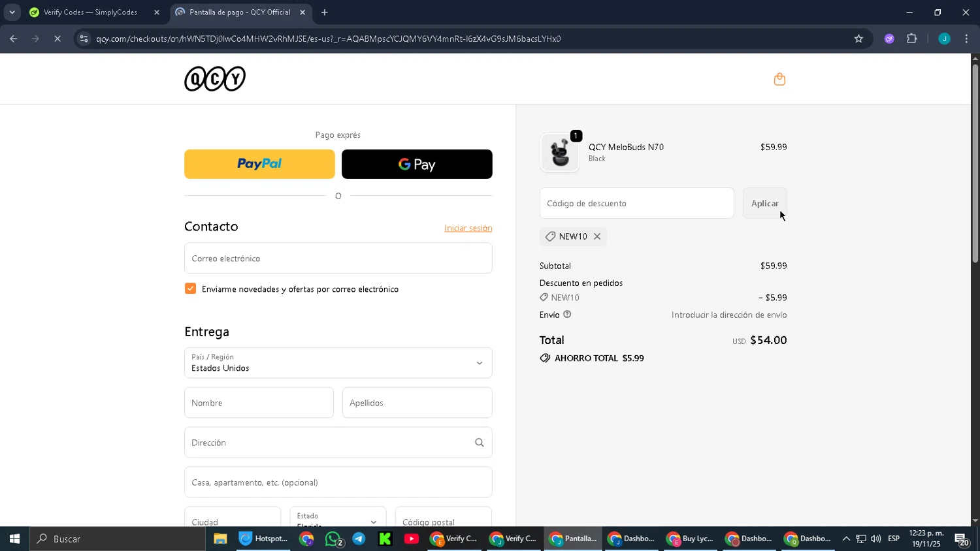Pay with the Google Pay button

[417, 164]
